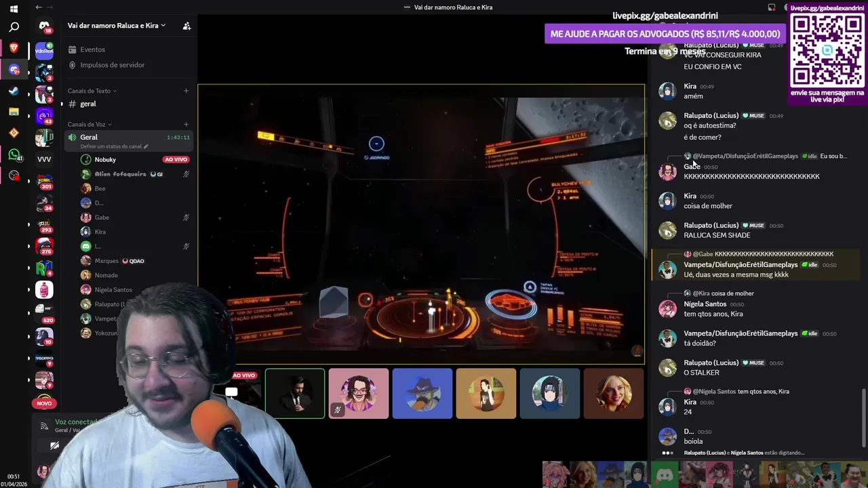Open Steam from the taskbar
This screenshot has height=488, width=868.
[14, 91]
